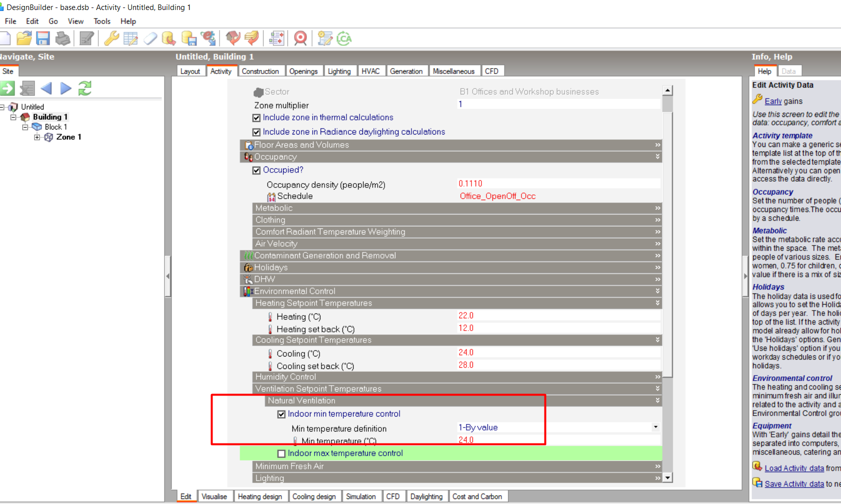Expand Zone 1 tree node
This screenshot has height=504, width=841.
point(37,137)
